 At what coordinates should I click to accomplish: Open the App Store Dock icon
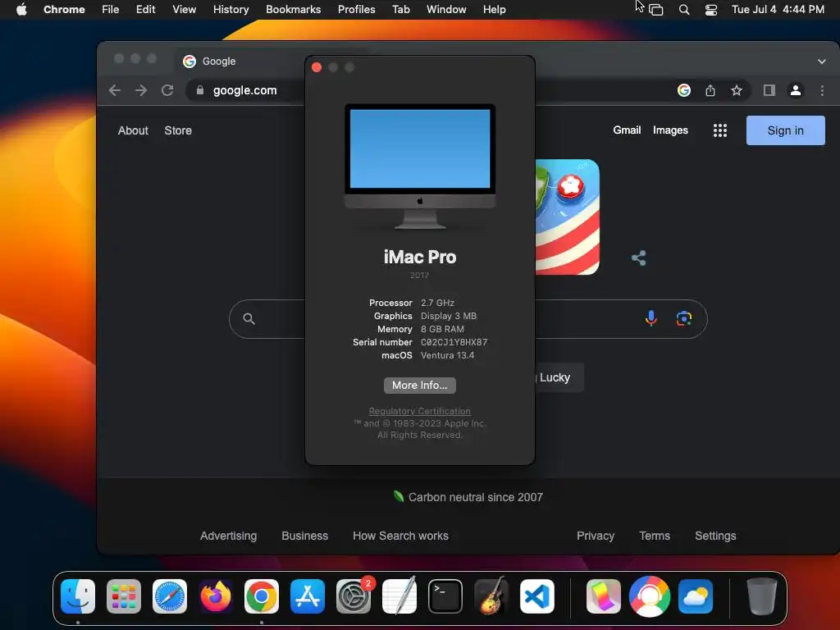pyautogui.click(x=308, y=596)
